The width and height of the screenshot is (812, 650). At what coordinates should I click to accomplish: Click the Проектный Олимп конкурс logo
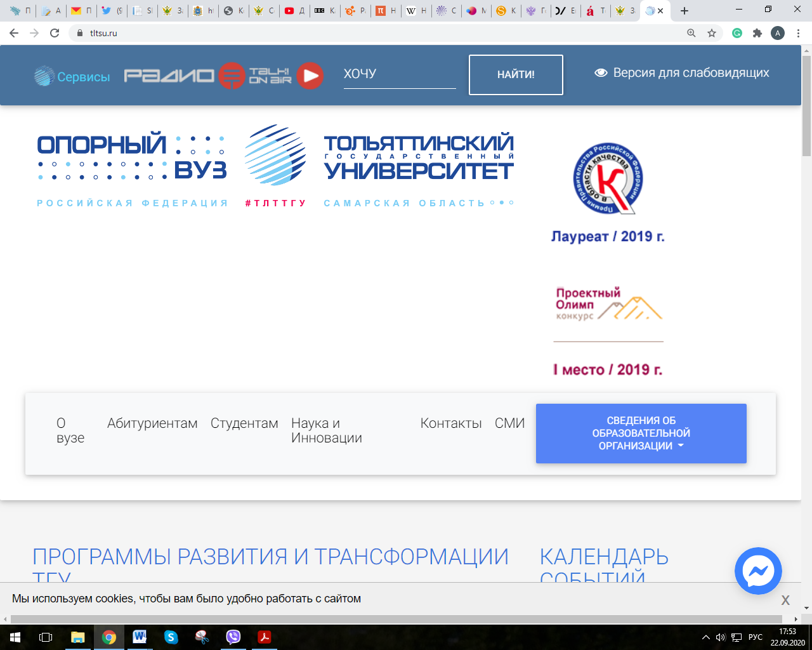(x=608, y=304)
